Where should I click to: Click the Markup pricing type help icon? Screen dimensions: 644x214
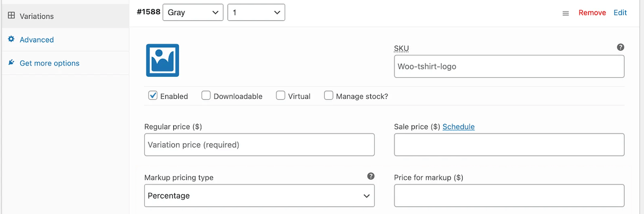[x=370, y=176]
